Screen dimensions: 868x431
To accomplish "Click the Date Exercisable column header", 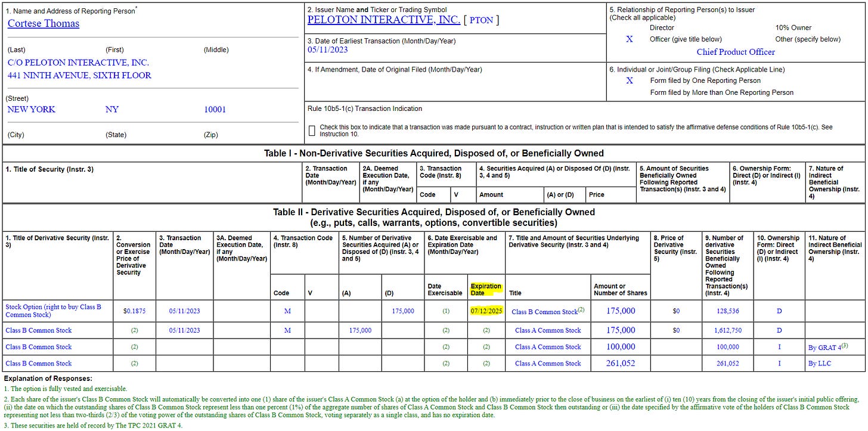I will [x=445, y=290].
